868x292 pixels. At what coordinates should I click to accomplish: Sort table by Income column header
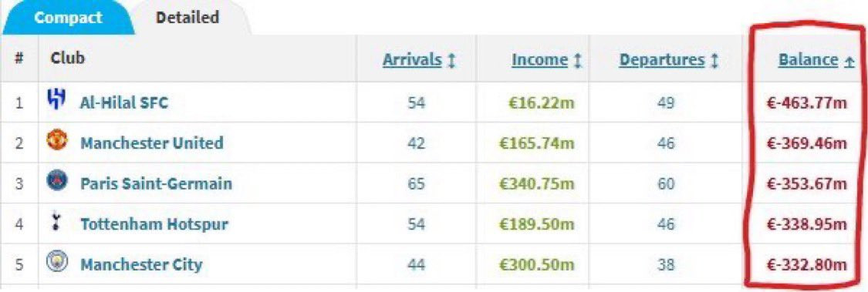[x=540, y=60]
